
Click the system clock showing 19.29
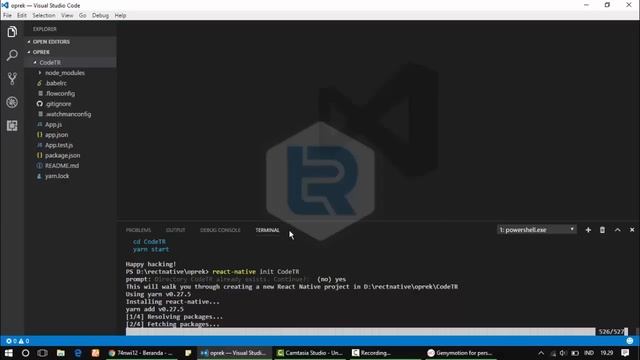[x=607, y=353]
